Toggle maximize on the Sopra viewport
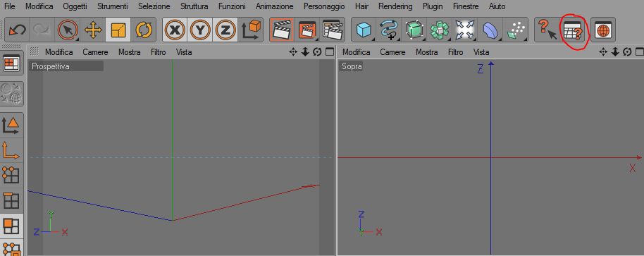644x256 pixels. (x=639, y=52)
